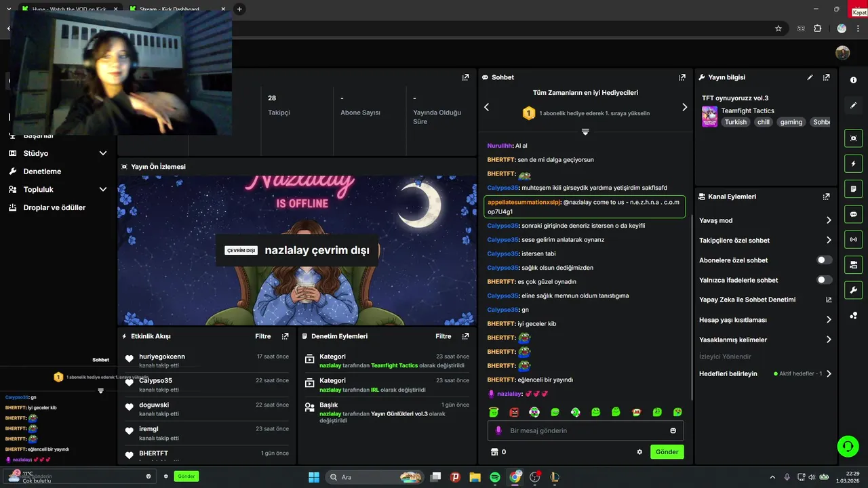Open League of Legends from taskbar
The width and height of the screenshot is (868, 488).
tap(555, 477)
